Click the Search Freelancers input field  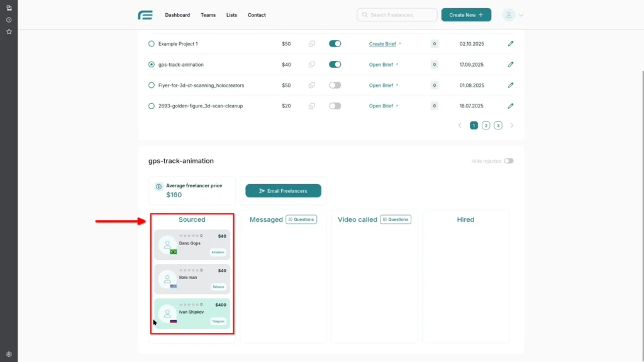tap(397, 15)
